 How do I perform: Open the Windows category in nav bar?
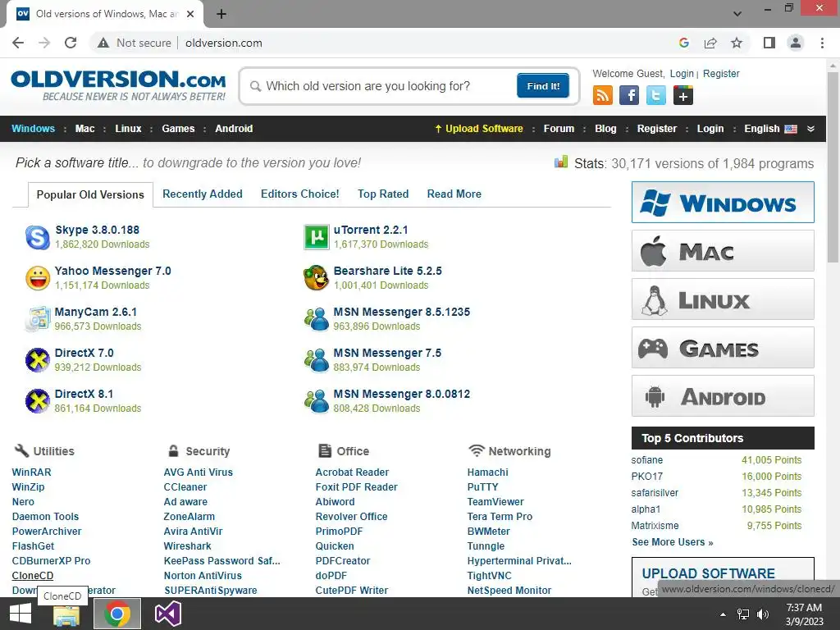coord(33,129)
